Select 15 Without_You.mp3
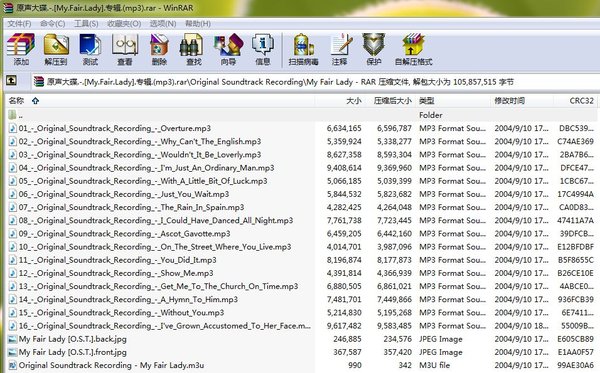The image size is (600, 373). click(121, 313)
